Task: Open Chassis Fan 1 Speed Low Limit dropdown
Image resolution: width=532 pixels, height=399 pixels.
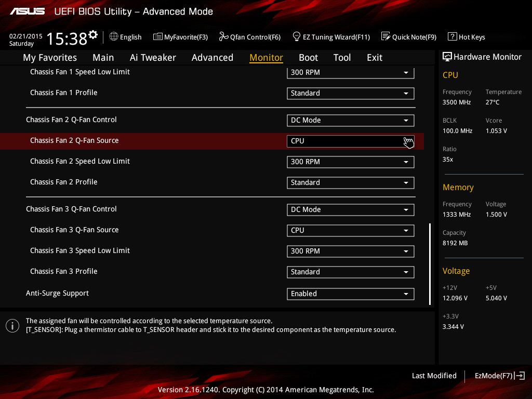Action: 351,73
